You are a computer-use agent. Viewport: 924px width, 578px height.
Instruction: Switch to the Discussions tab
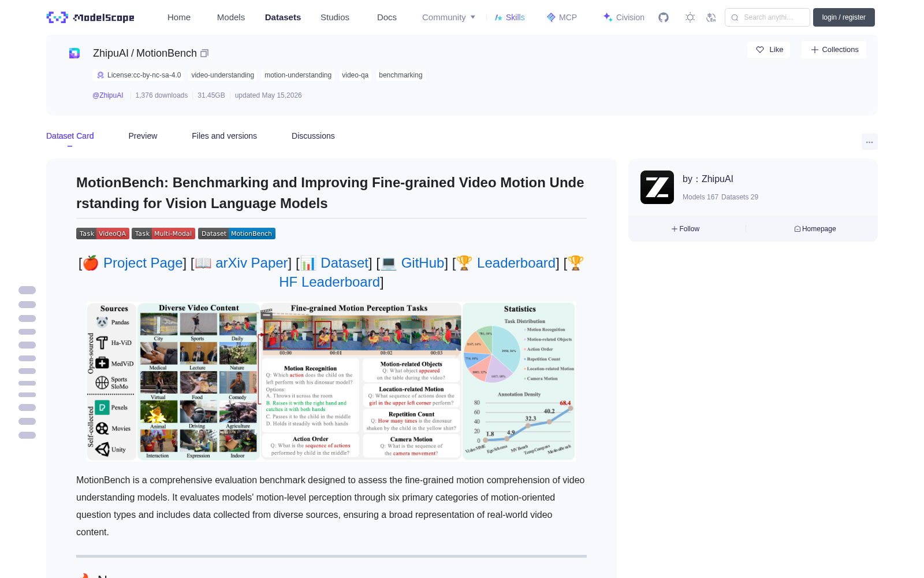pos(313,136)
